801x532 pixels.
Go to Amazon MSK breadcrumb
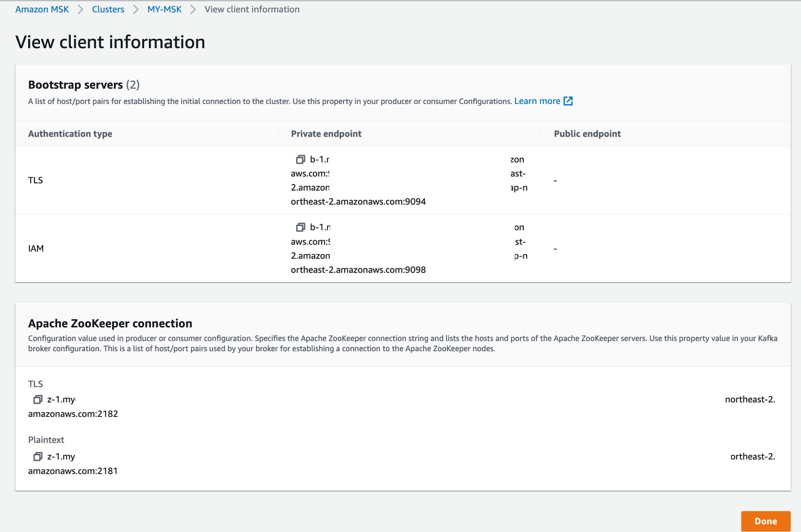(42, 9)
